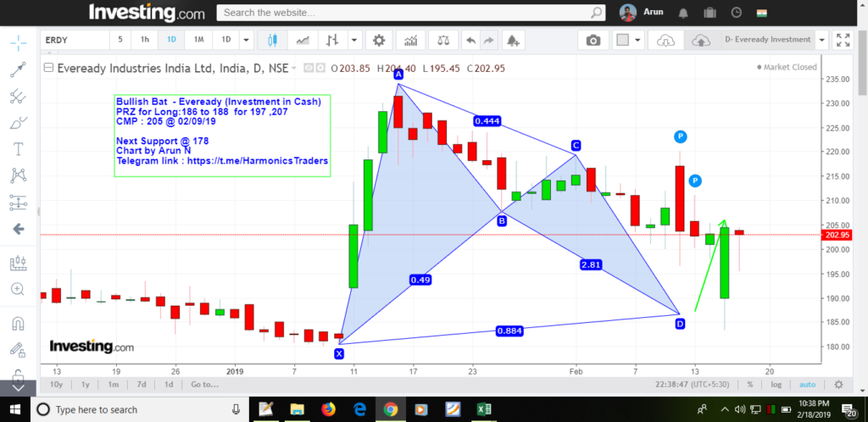Select the zoom in tool
Viewport: 868px width, 422px height.
point(19,289)
